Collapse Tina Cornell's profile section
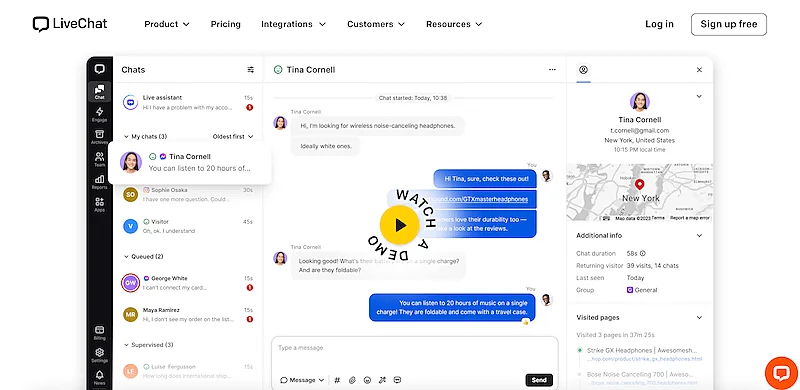Viewport: 800px width, 390px height. point(699,96)
